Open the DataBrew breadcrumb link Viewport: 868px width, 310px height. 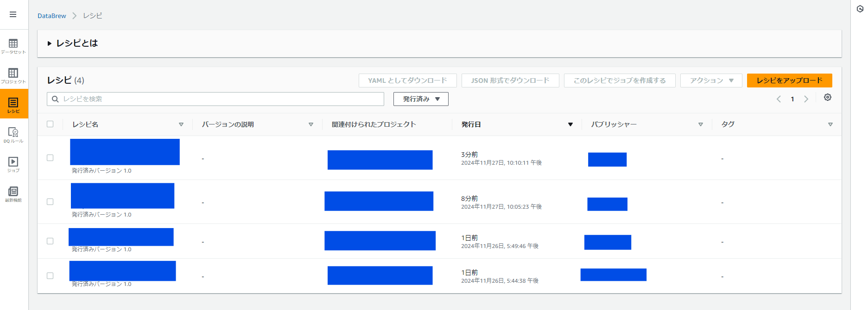(52, 16)
